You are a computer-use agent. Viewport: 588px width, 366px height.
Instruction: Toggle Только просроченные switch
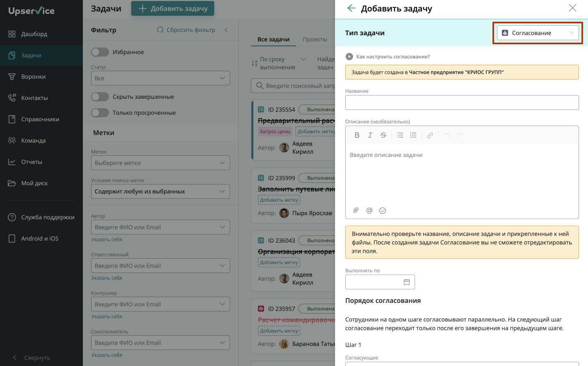coord(100,113)
